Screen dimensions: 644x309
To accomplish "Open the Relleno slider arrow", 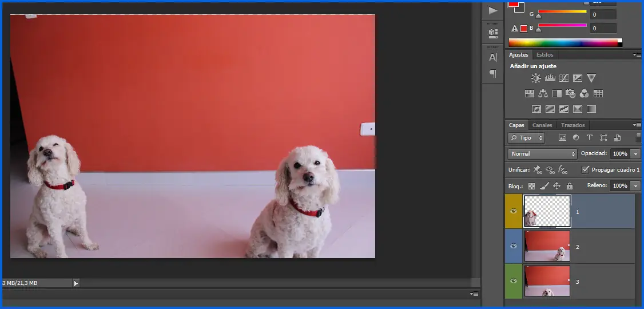I will [636, 186].
